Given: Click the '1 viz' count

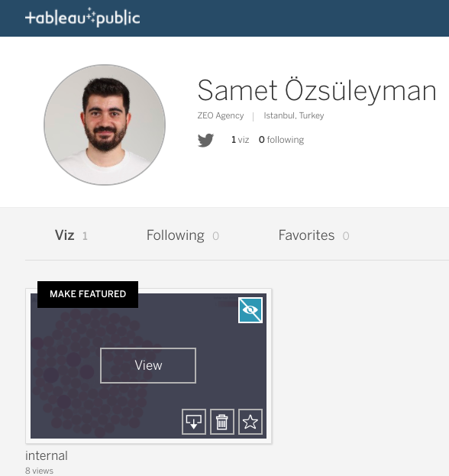Looking at the screenshot, I should coord(240,140).
